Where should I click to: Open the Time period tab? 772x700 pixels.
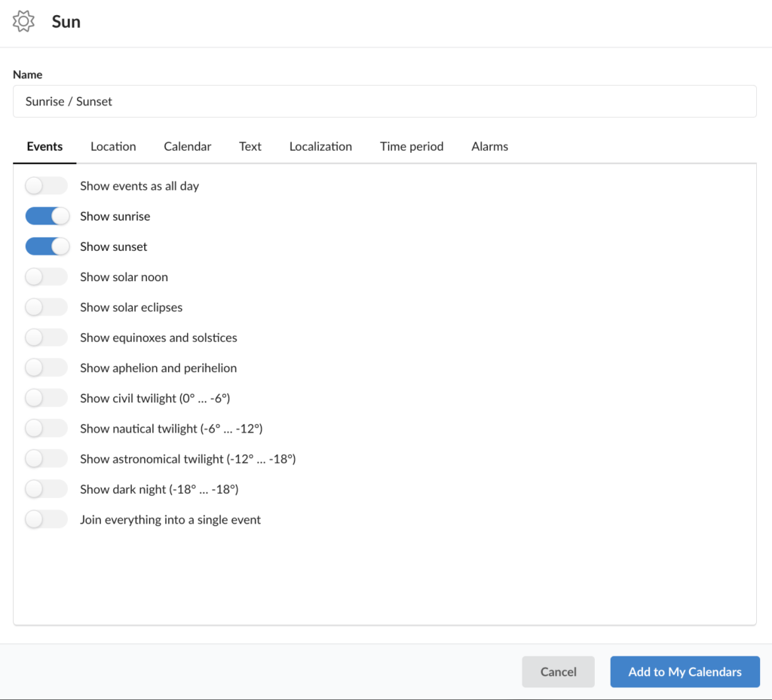coord(412,146)
